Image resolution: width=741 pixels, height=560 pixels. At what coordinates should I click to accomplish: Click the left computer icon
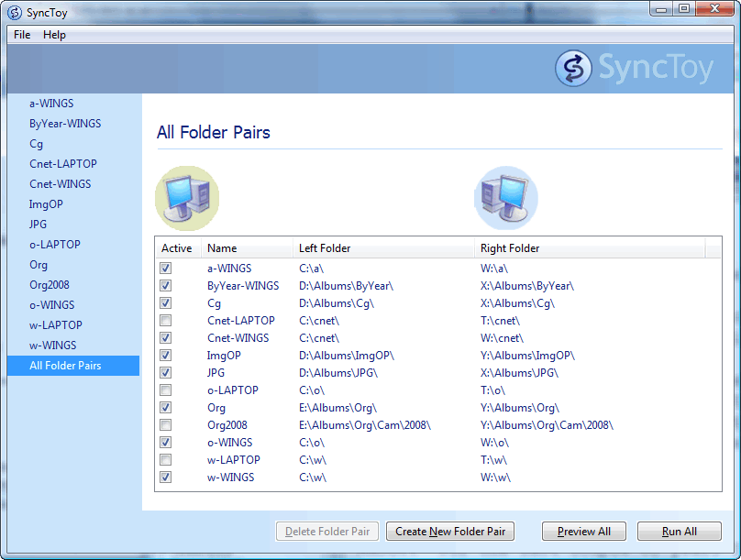[x=187, y=198]
